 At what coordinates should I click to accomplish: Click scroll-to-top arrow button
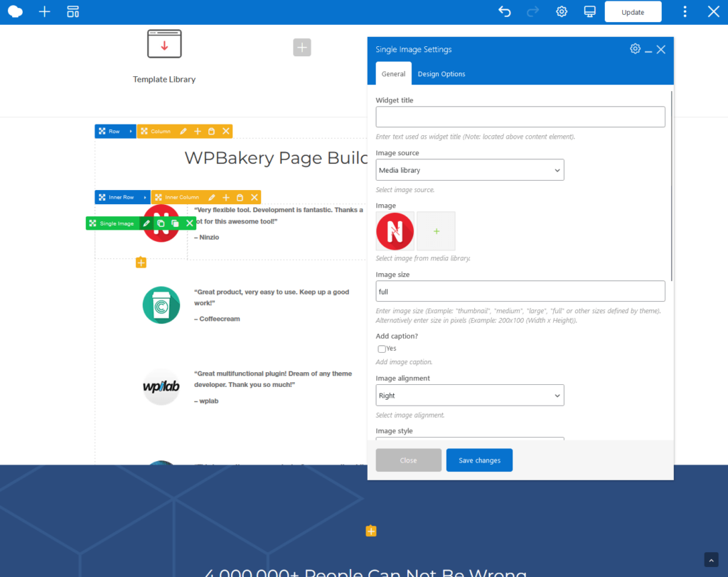pyautogui.click(x=711, y=560)
